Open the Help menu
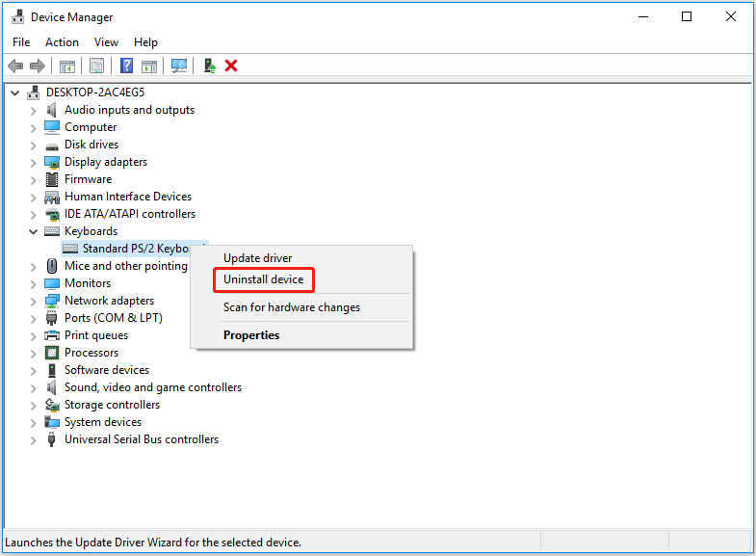The width and height of the screenshot is (756, 556). [x=145, y=42]
